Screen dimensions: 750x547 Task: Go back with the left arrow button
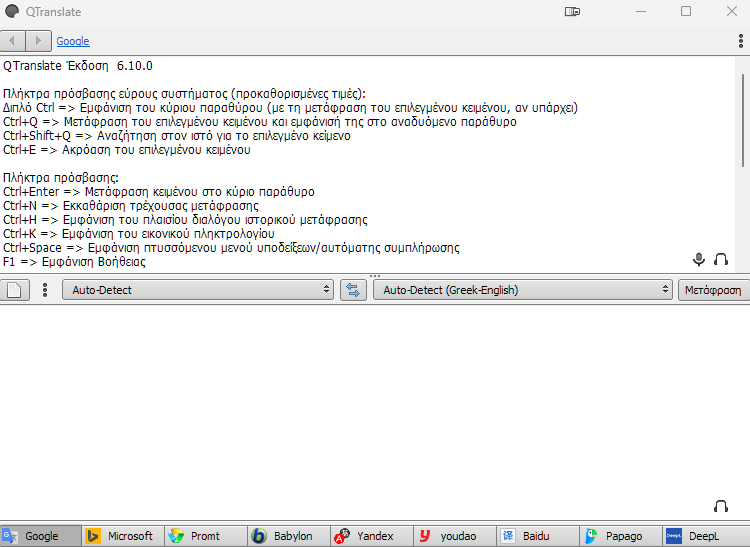click(x=13, y=41)
